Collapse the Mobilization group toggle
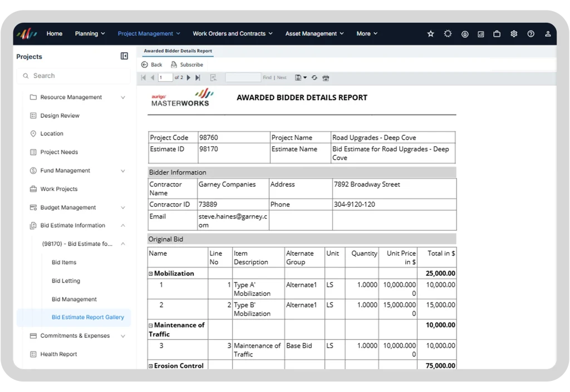The width and height of the screenshot is (570, 392). click(150, 274)
